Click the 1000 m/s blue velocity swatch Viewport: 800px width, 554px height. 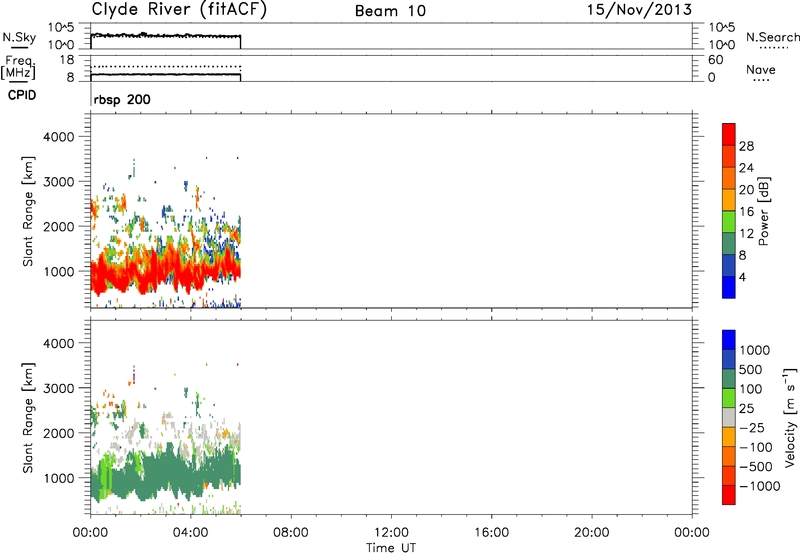[x=729, y=340]
